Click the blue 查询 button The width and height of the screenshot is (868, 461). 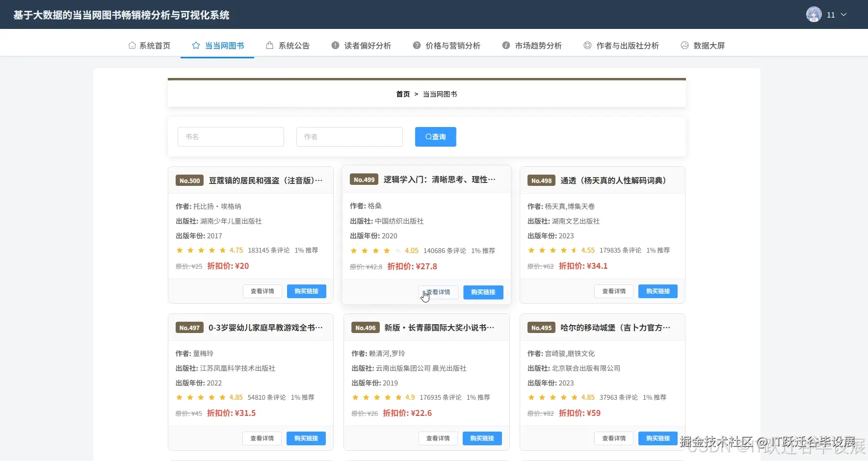[436, 137]
